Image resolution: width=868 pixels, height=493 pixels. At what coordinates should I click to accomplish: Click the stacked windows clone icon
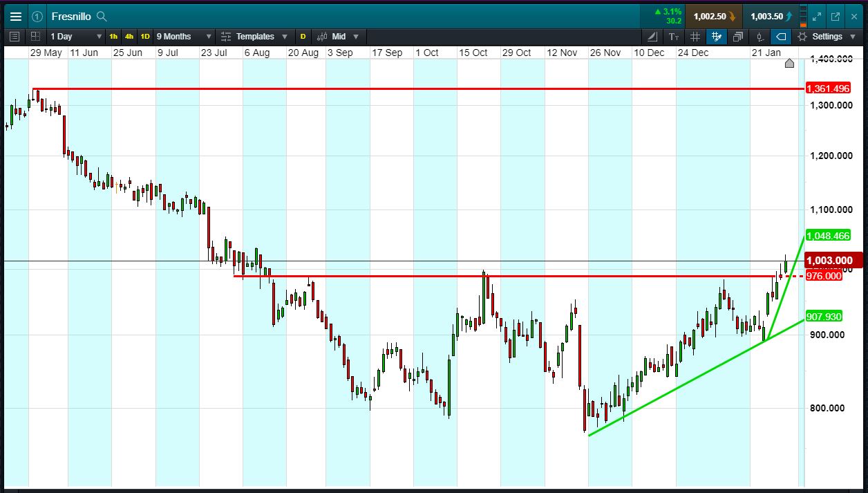[x=738, y=37]
